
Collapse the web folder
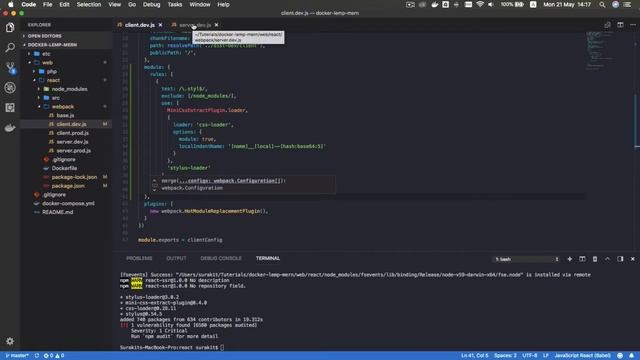47,62
